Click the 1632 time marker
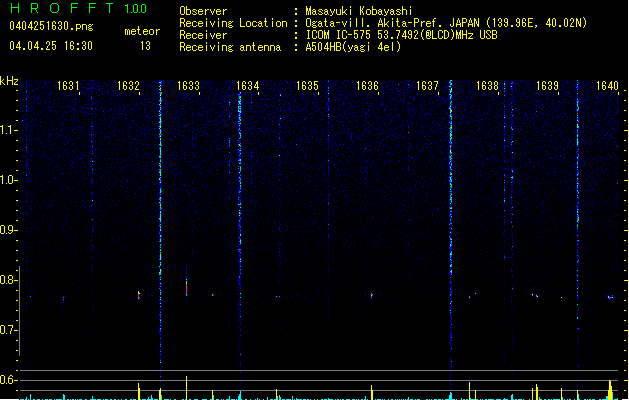This screenshot has width=629, height=400. tap(128, 86)
